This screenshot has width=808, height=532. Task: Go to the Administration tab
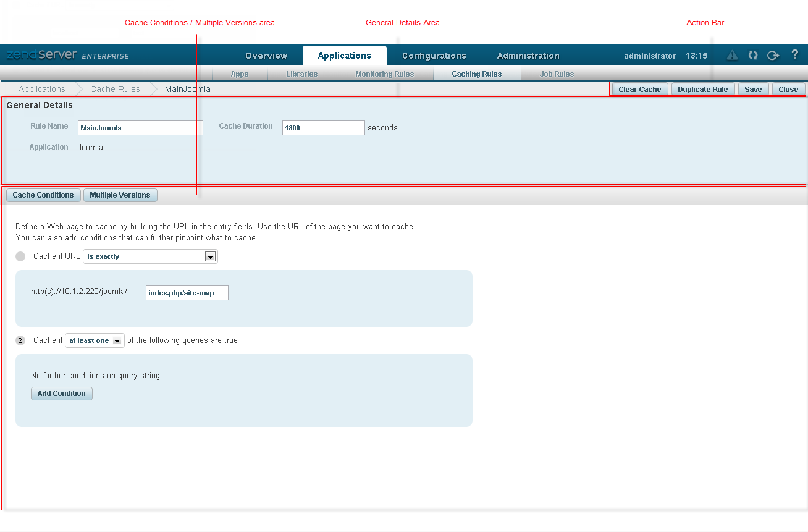point(528,56)
